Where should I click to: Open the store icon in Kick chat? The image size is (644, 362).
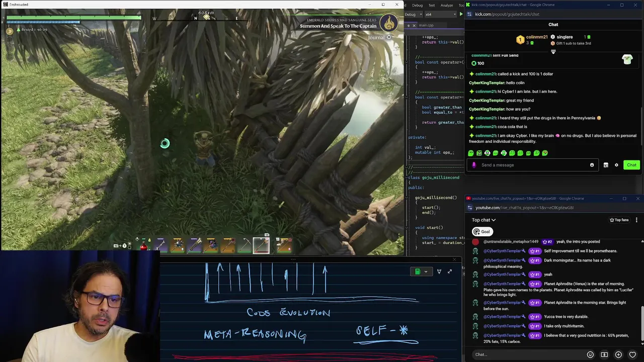606,165
